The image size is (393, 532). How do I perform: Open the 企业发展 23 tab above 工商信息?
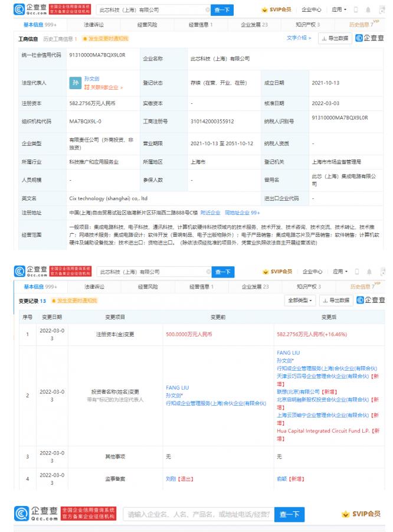point(254,25)
